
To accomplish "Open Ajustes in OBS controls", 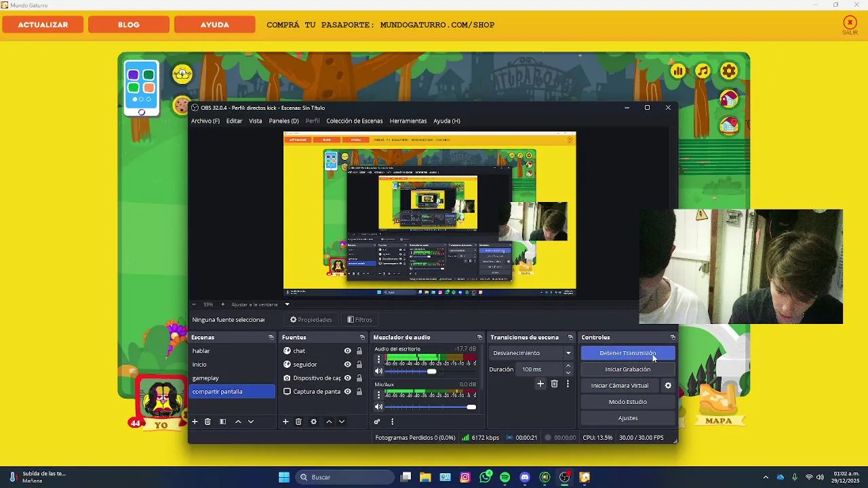I will point(628,418).
